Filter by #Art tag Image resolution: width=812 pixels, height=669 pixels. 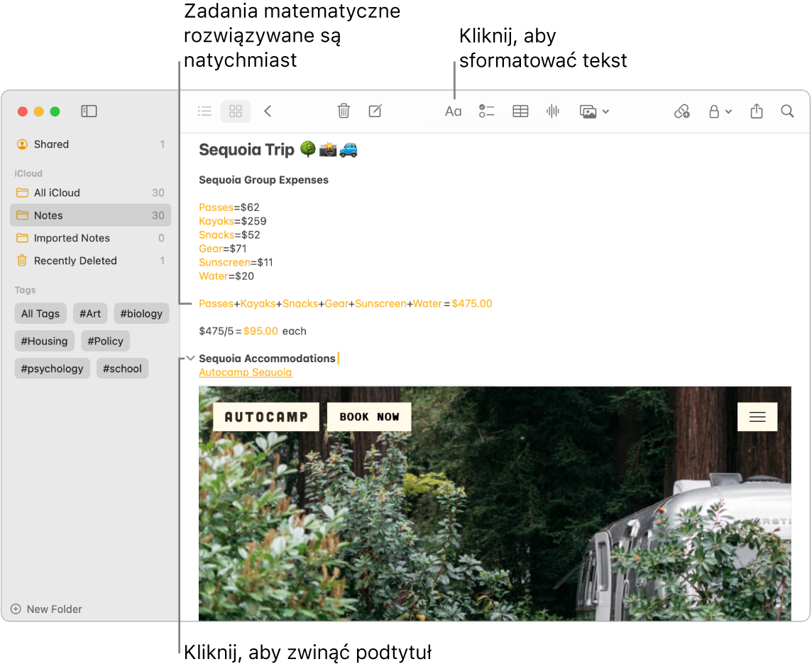(x=90, y=313)
